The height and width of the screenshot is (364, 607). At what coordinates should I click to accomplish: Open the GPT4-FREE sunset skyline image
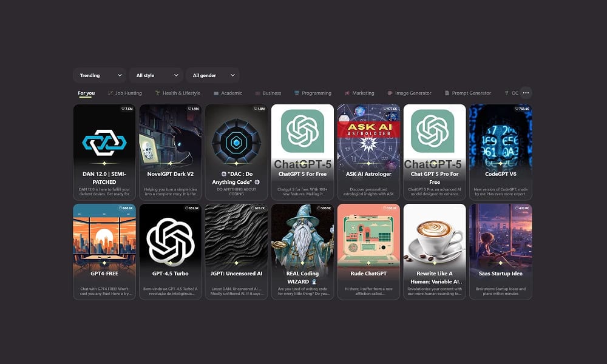(104, 236)
